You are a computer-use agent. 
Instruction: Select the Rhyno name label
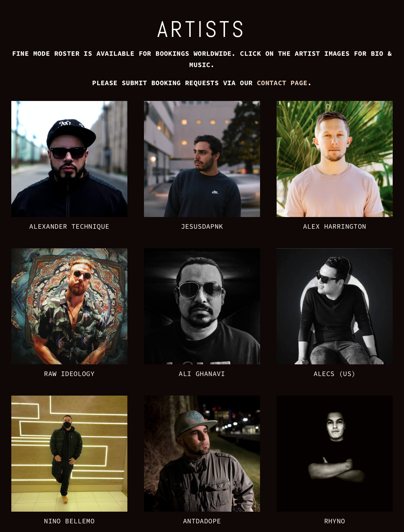pyautogui.click(x=335, y=521)
